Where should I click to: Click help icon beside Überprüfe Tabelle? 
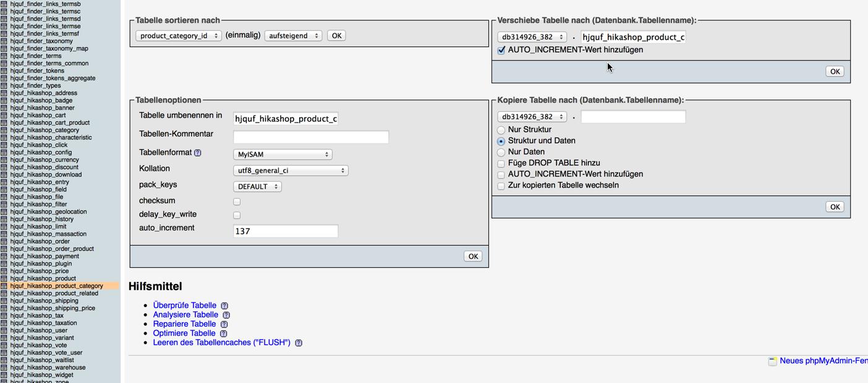(x=224, y=306)
